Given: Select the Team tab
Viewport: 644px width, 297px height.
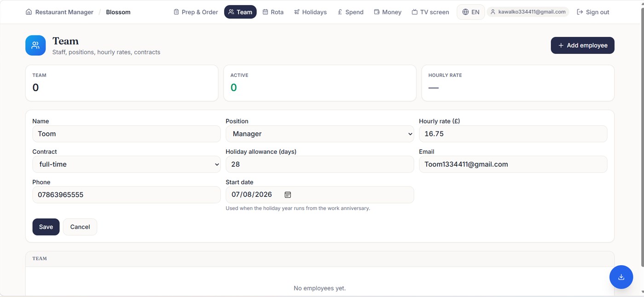Looking at the screenshot, I should coord(240,12).
